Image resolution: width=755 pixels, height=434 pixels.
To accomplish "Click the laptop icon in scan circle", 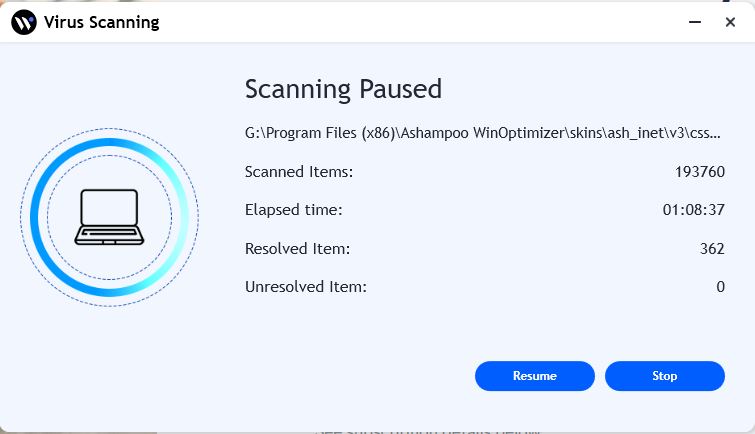I will pos(109,217).
